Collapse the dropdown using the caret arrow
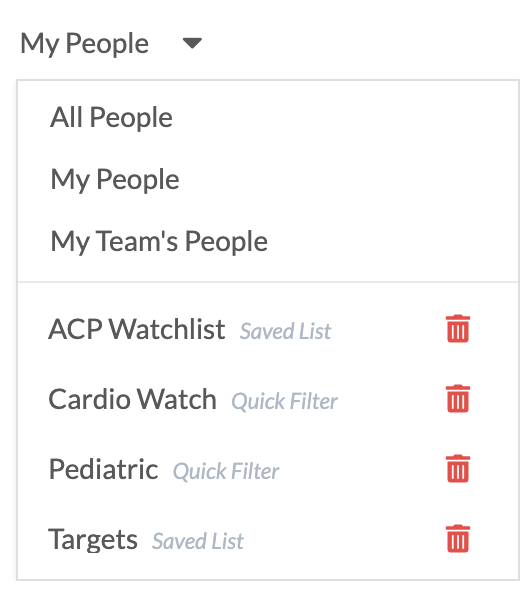This screenshot has width=532, height=605. tap(192, 43)
